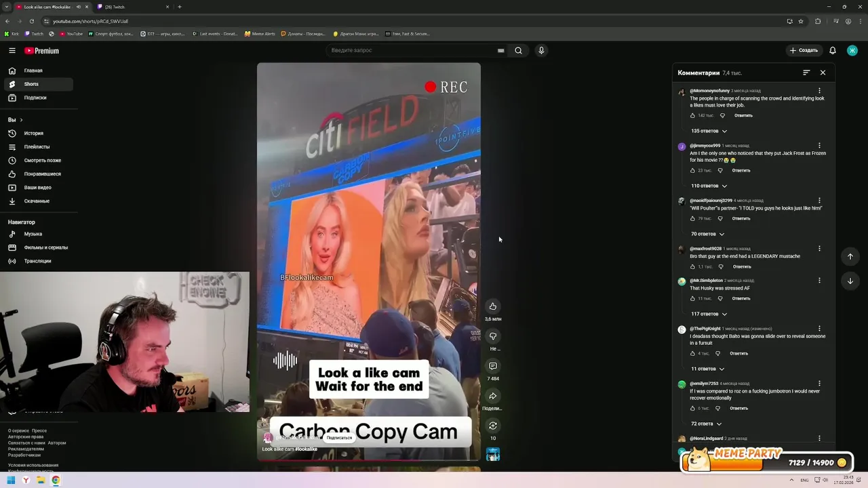Viewport: 868px width, 488px height.
Task: Reply to @Momoneynofunny with Ответить
Action: [x=743, y=116]
